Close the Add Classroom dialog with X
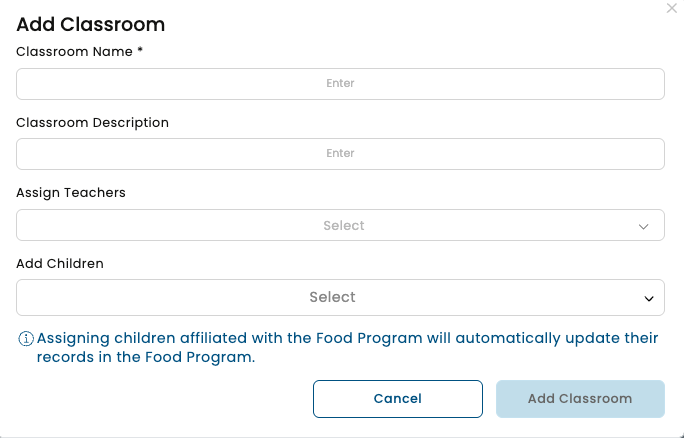This screenshot has width=684, height=438. [x=671, y=7]
